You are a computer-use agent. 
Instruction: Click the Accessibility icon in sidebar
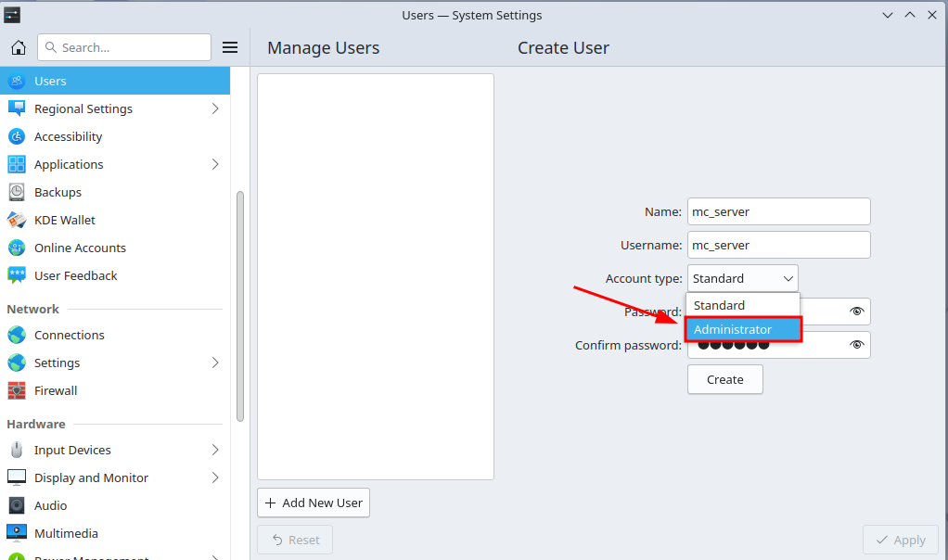(17, 136)
